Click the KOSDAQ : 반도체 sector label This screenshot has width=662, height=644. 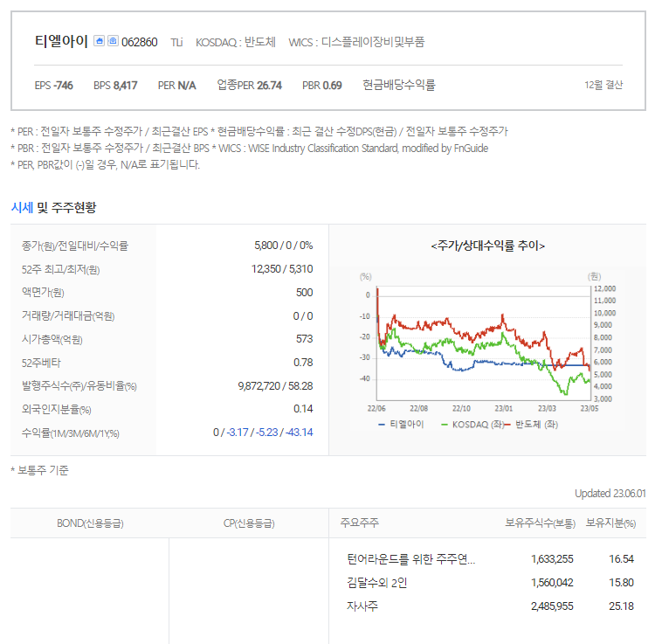coord(236,42)
